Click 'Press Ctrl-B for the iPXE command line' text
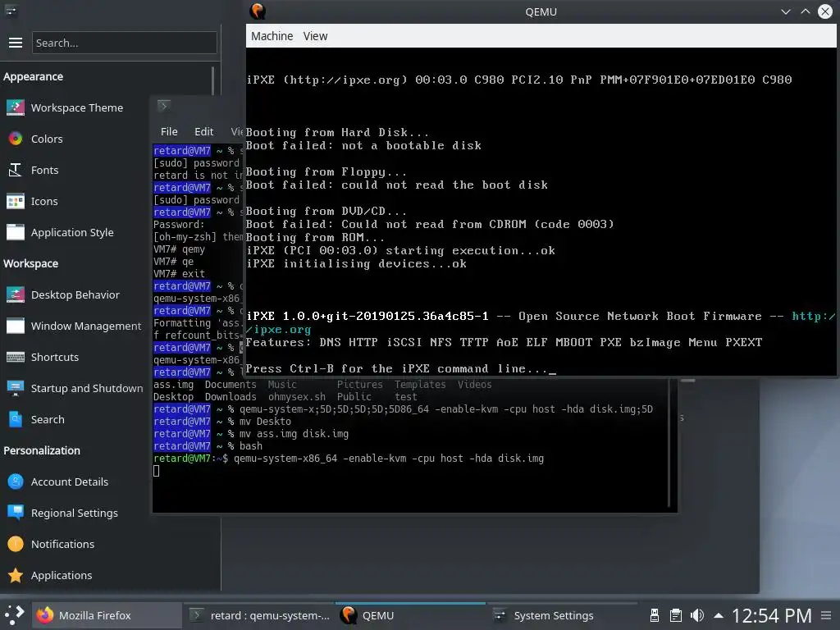The image size is (840, 630). [397, 368]
